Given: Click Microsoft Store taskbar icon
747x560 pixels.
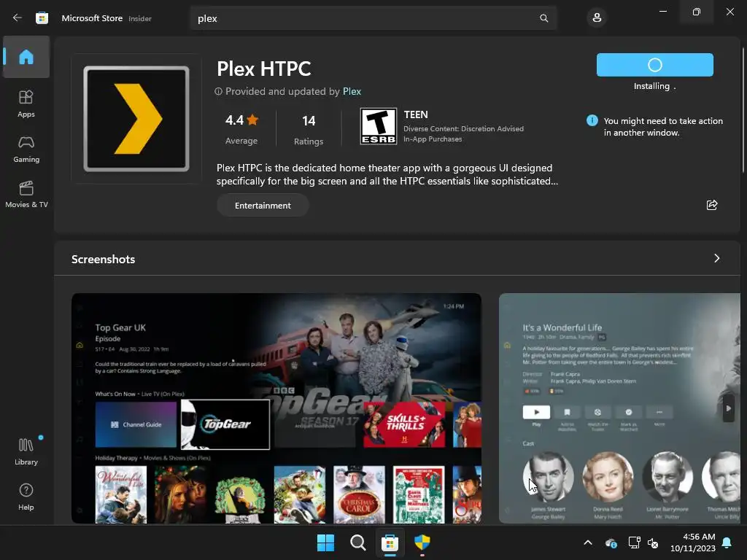Looking at the screenshot, I should tap(390, 542).
